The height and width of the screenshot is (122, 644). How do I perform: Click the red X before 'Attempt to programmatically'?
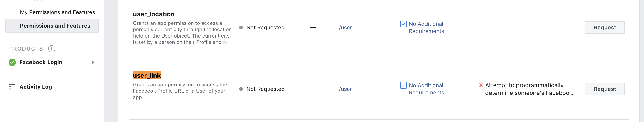point(481,85)
